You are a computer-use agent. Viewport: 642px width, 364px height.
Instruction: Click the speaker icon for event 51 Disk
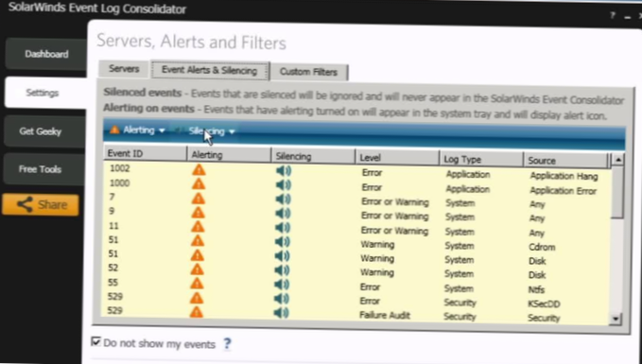tap(283, 256)
